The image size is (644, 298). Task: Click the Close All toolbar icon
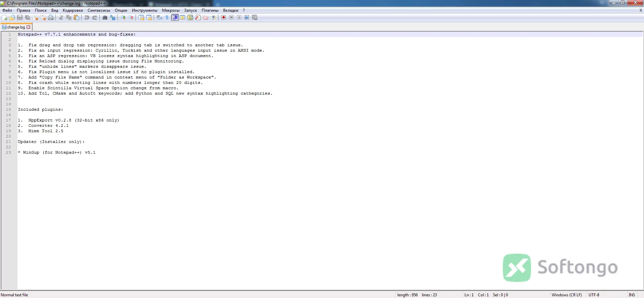(x=43, y=17)
